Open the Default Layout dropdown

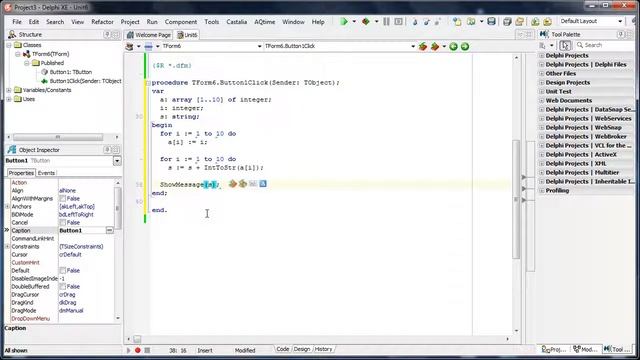click(620, 21)
